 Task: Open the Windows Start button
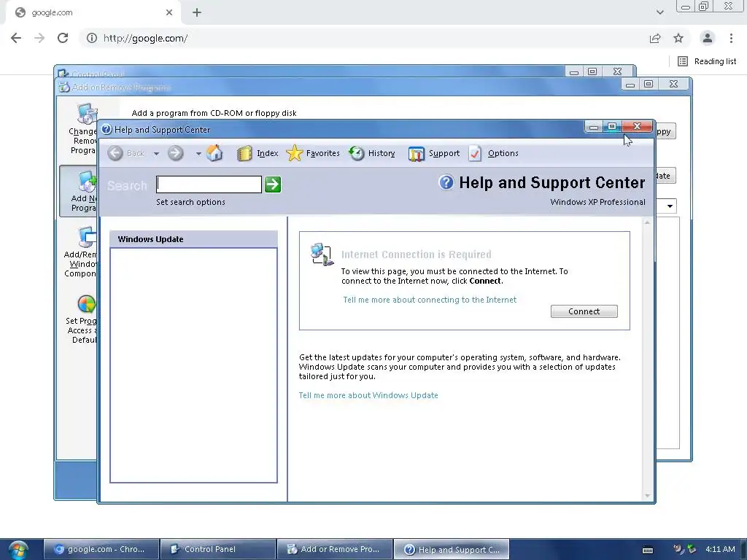(18, 550)
